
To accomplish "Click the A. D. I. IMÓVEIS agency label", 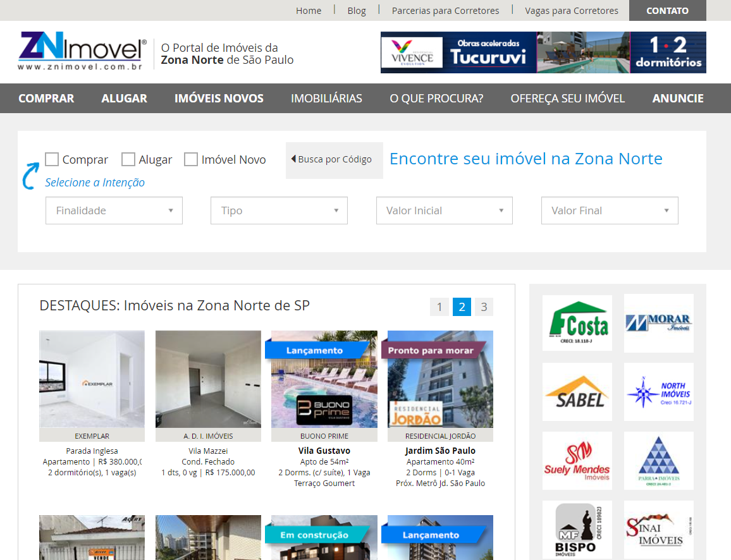I will (x=209, y=436).
